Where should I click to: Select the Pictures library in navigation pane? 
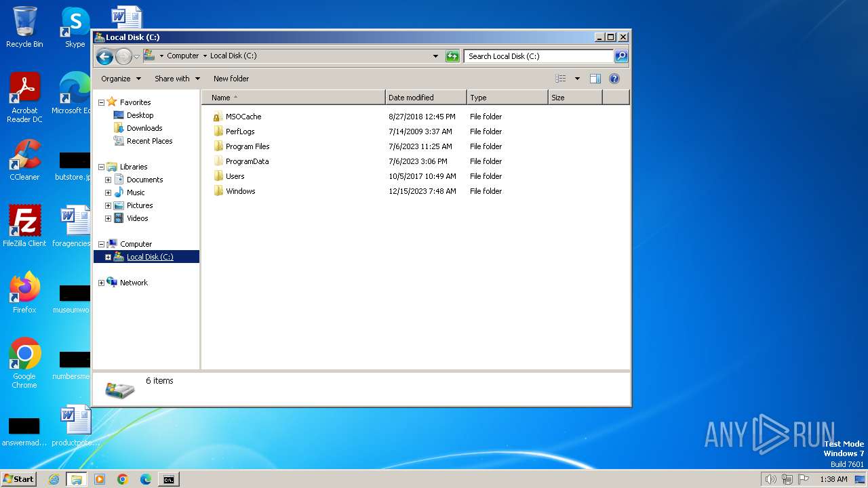[140, 205]
